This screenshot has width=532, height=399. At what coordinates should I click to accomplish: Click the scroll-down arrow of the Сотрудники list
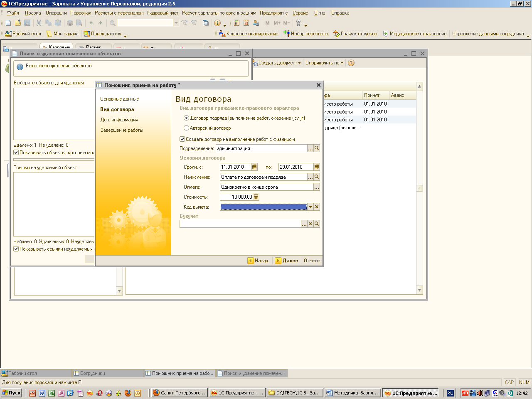pyautogui.click(x=419, y=290)
